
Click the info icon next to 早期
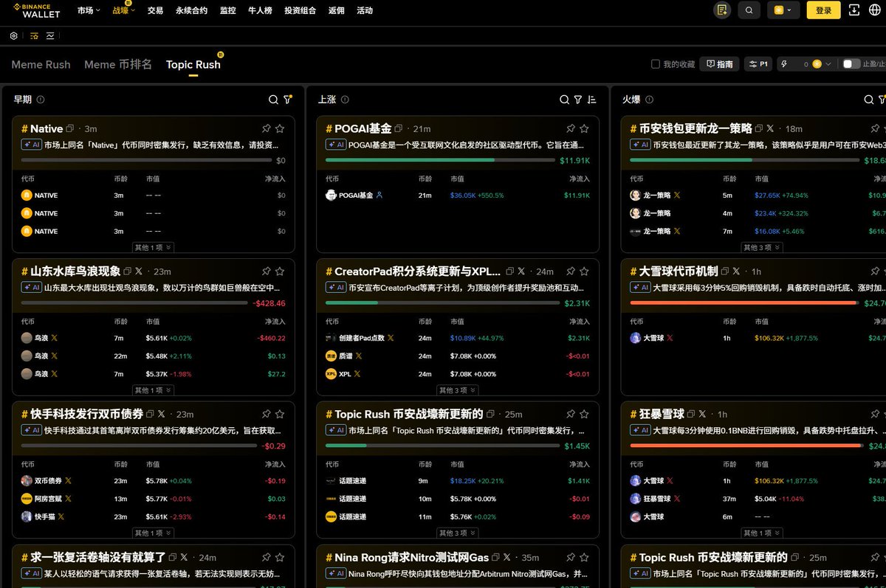click(x=41, y=100)
